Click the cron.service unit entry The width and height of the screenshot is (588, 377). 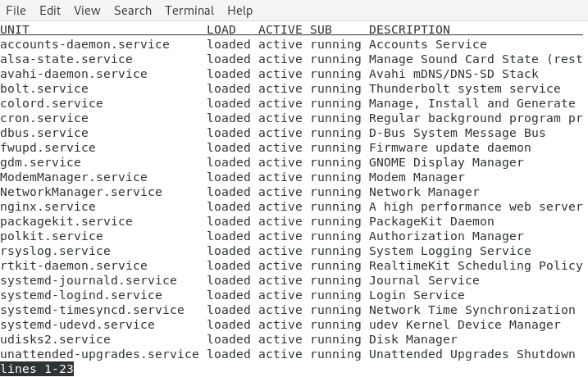[x=44, y=118]
